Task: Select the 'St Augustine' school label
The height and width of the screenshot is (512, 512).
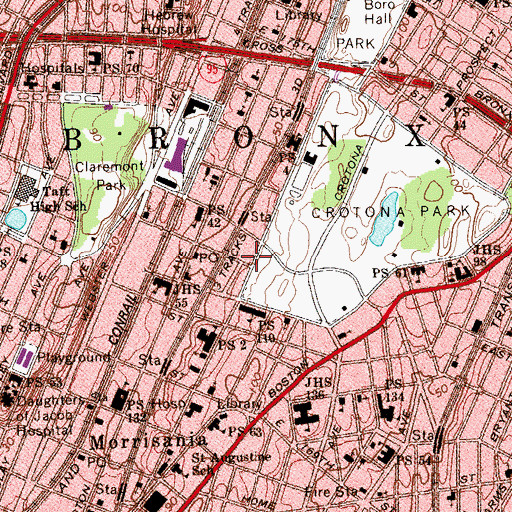Action: (x=231, y=458)
